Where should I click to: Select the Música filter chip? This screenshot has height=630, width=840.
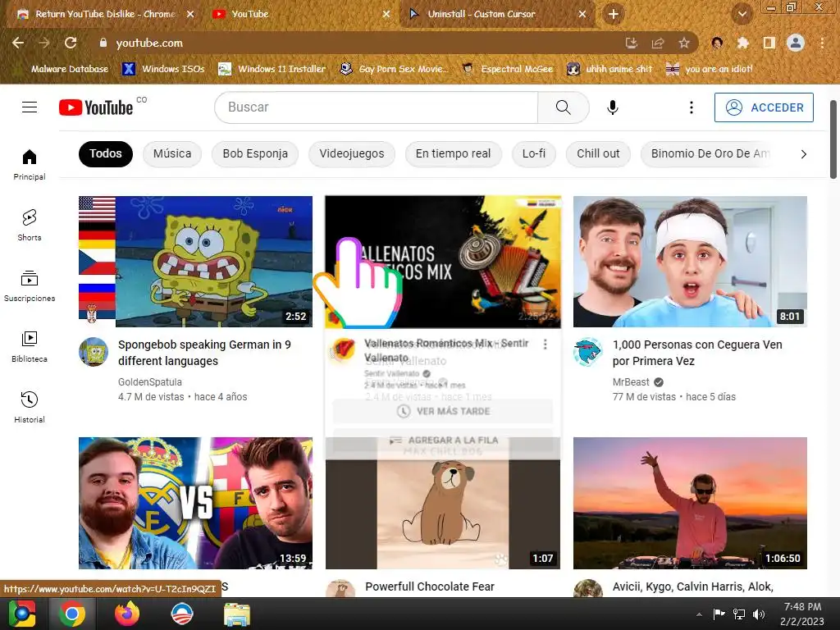pyautogui.click(x=172, y=153)
